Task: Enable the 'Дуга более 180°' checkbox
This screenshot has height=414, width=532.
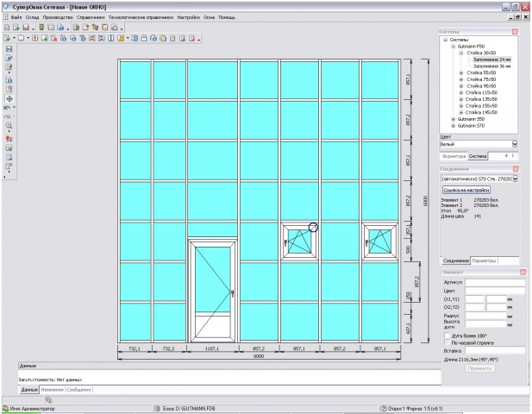Action: point(448,336)
